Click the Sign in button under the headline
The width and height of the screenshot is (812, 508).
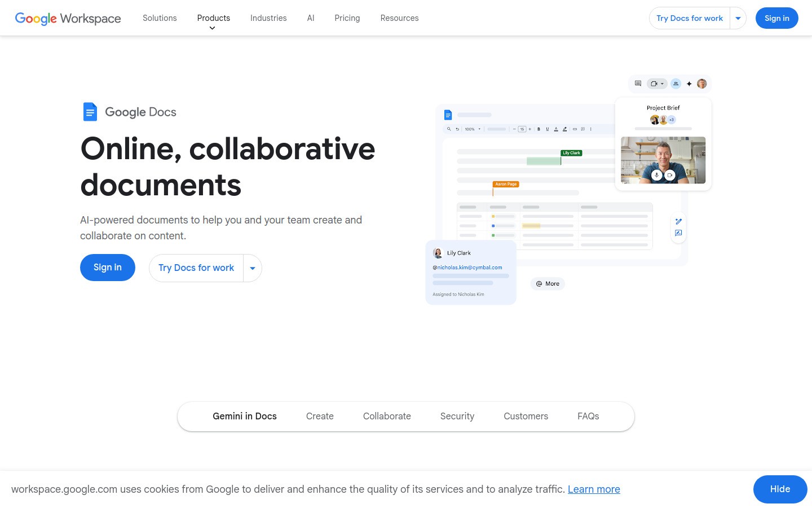(107, 267)
